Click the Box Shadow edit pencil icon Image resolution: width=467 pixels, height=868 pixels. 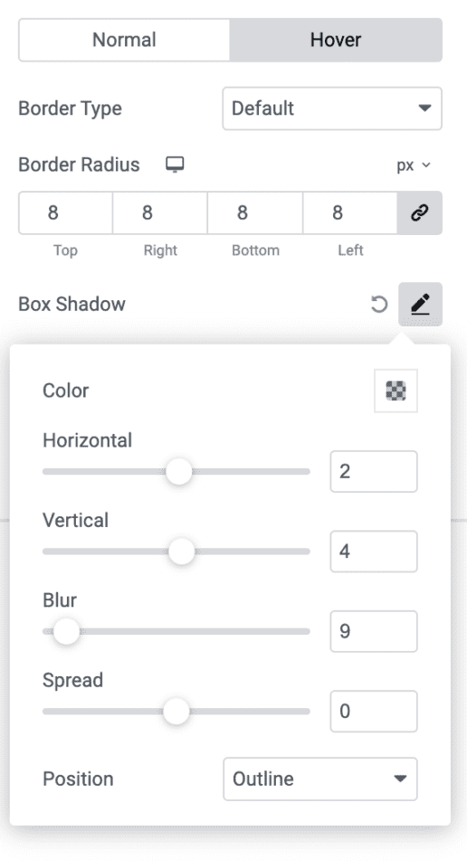point(421,304)
